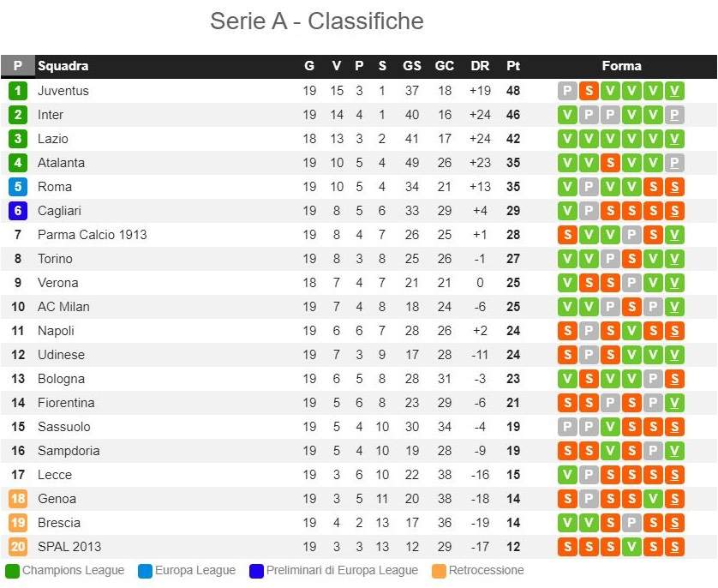Open the Parma Calcio 1913 team link

click(92, 235)
